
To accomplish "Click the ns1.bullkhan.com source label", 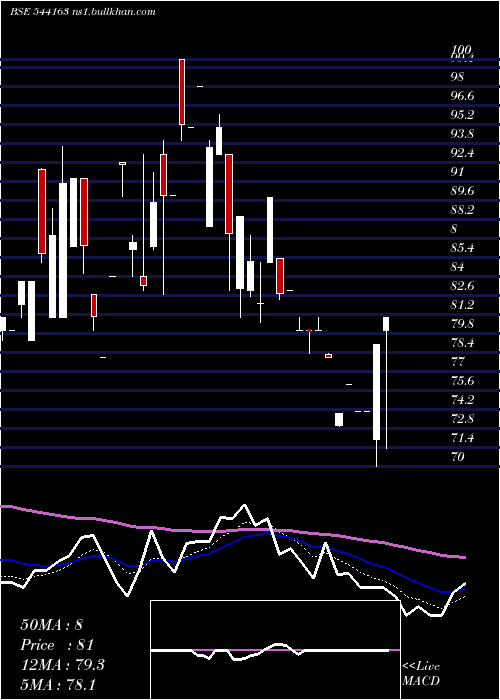I will [x=113, y=12].
